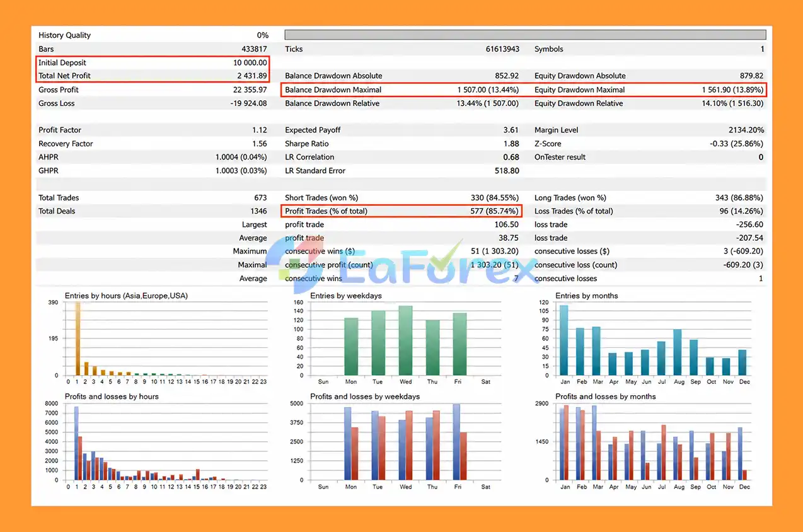Click the Gross Loss value -19 924.08

249,103
